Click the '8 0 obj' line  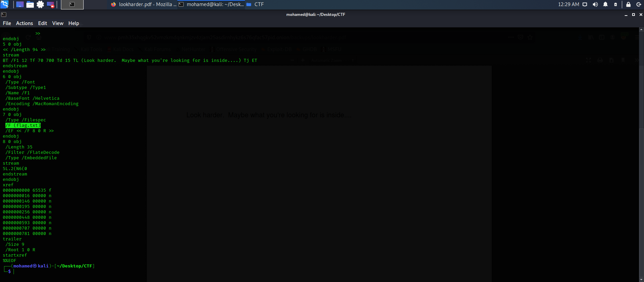[x=12, y=142]
